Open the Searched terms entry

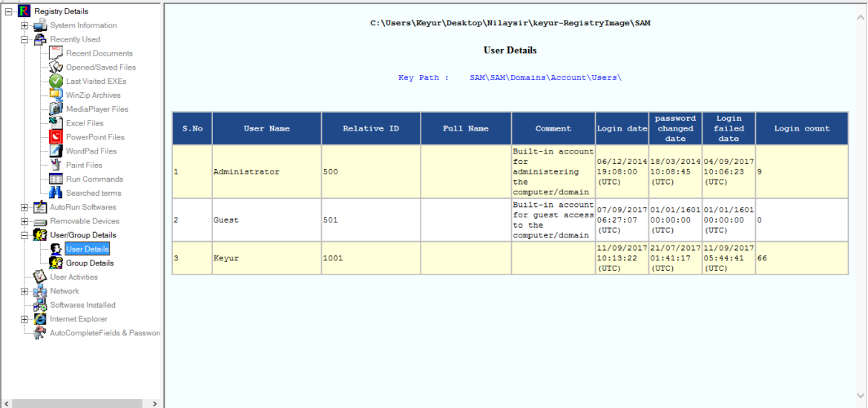(93, 193)
